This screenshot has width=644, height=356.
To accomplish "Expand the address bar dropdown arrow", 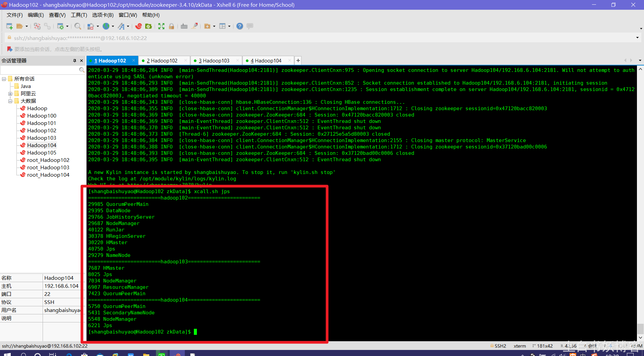I will point(637,38).
